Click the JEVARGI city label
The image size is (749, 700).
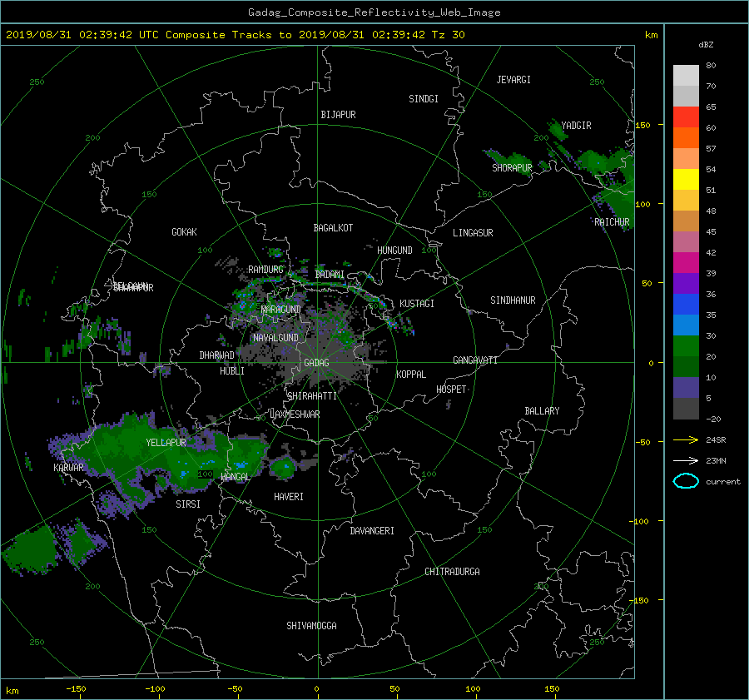[513, 80]
